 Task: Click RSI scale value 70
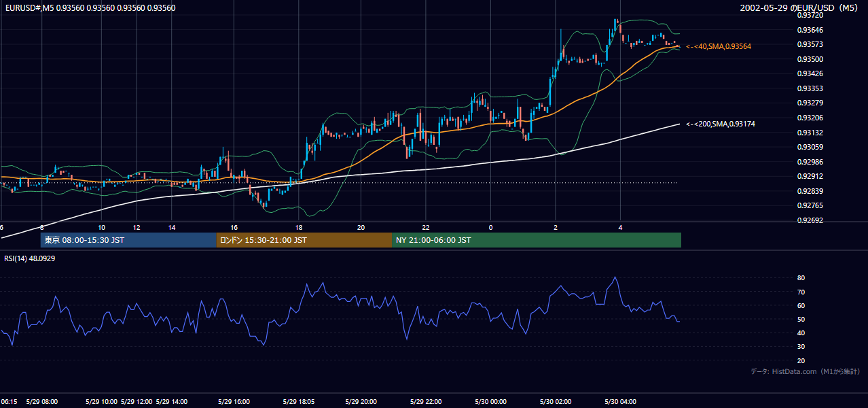[x=801, y=292]
